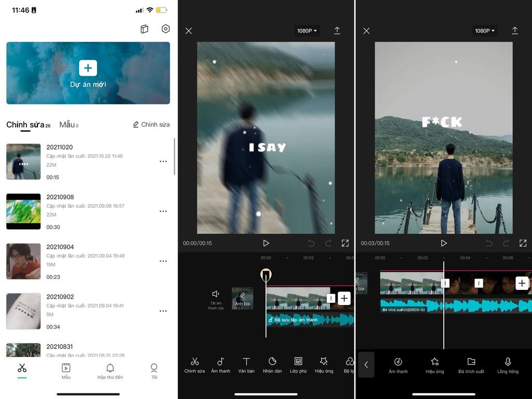The image size is (532, 399).
Task: Open options menu for project 20211020
Action: click(x=163, y=161)
